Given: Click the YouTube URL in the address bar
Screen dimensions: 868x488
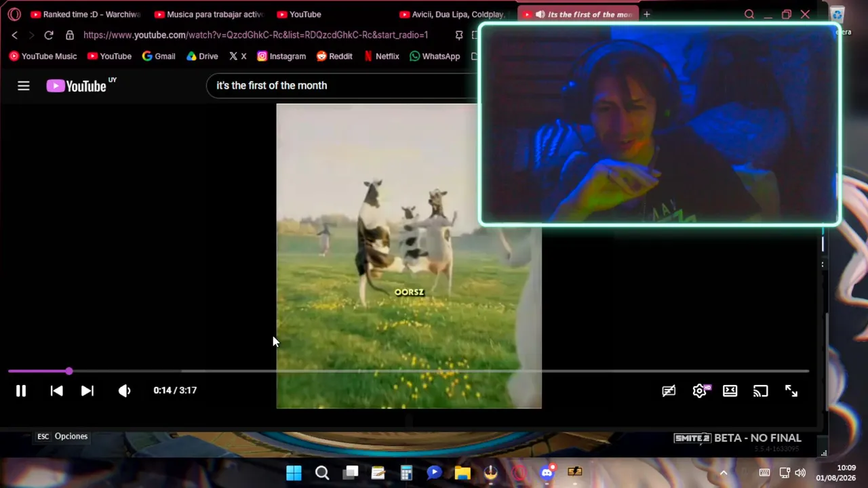Looking at the screenshot, I should point(256,35).
